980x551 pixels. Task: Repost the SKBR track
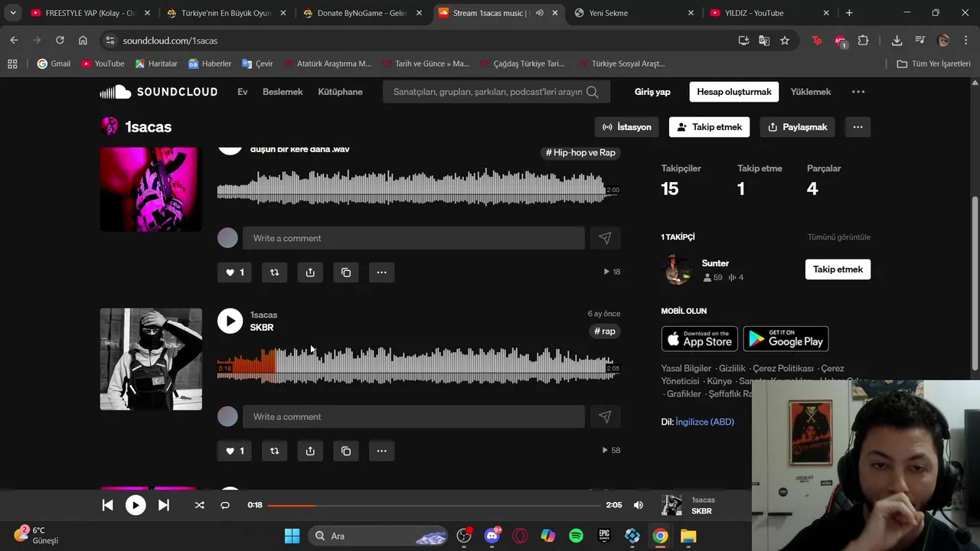pyautogui.click(x=274, y=451)
